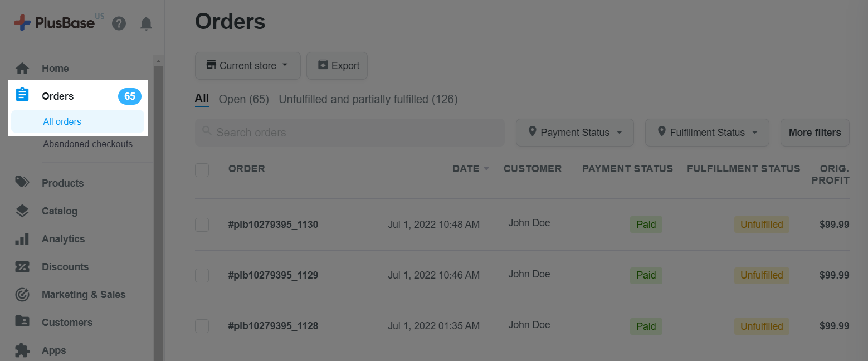Viewport: 868px width, 361px height.
Task: Open the Fulfillment Status filter dropdown
Action: 707,133
